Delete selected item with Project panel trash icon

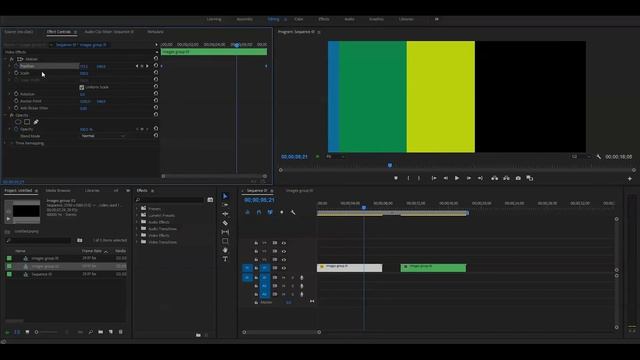120,332
